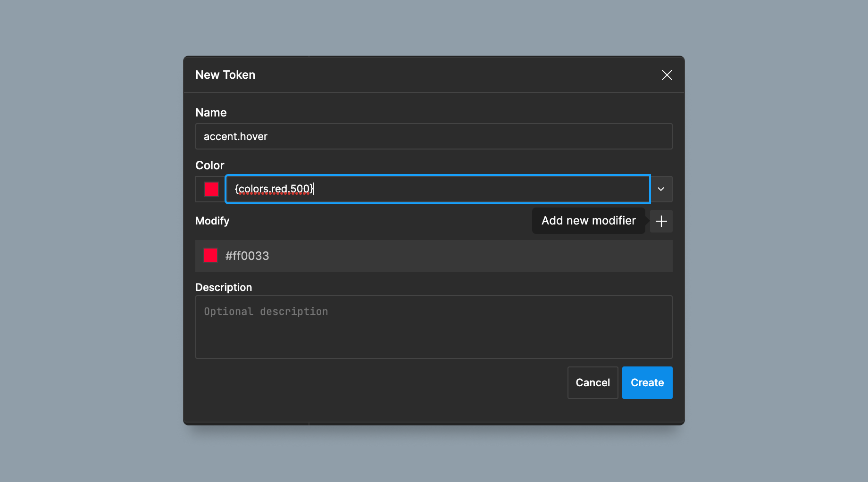Click the resolved swatch next to #ff0033
Viewport: 868px width, 482px height.
[210, 255]
